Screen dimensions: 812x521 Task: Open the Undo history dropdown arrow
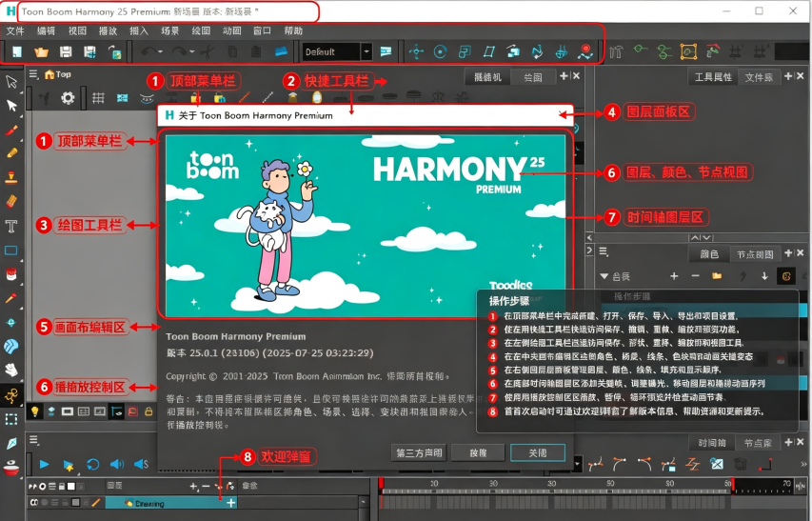[161, 51]
